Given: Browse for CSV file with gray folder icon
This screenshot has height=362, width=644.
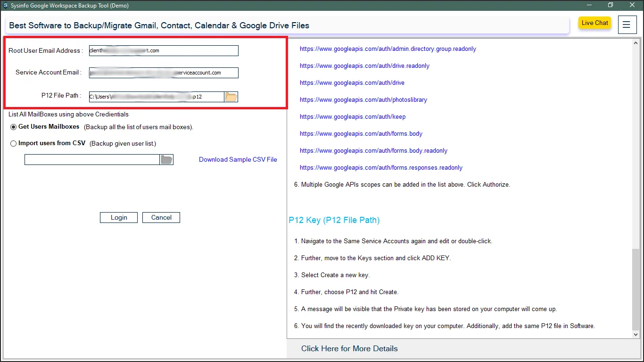Looking at the screenshot, I should point(166,160).
